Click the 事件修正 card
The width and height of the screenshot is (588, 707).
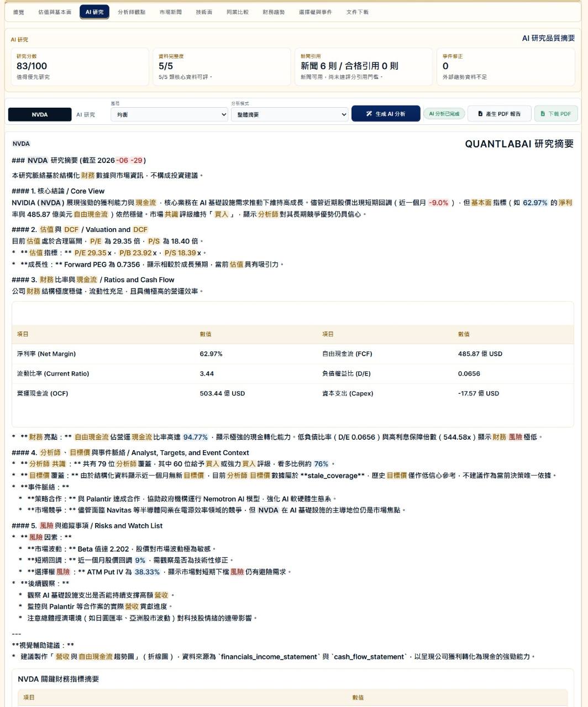pyautogui.click(x=506, y=67)
